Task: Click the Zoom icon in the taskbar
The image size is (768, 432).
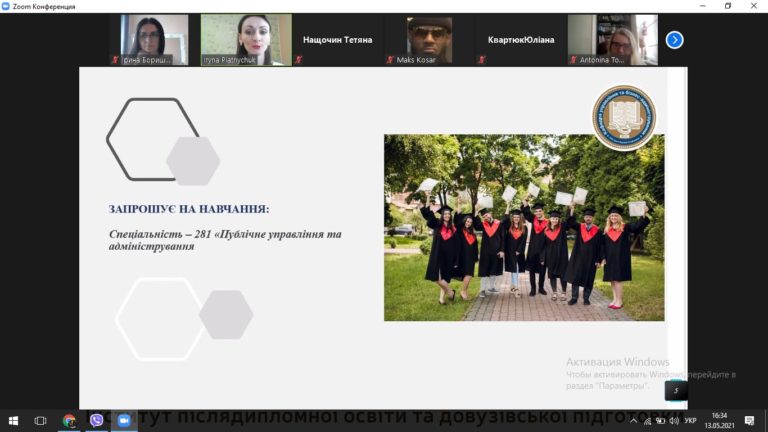Action: pyautogui.click(x=123, y=420)
